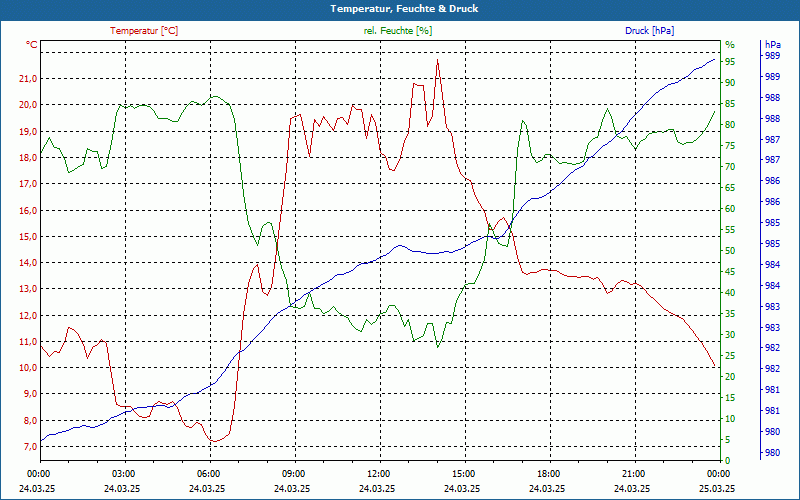Click the green "35" humidity axis value
The height and width of the screenshot is (500, 800).
(x=730, y=314)
